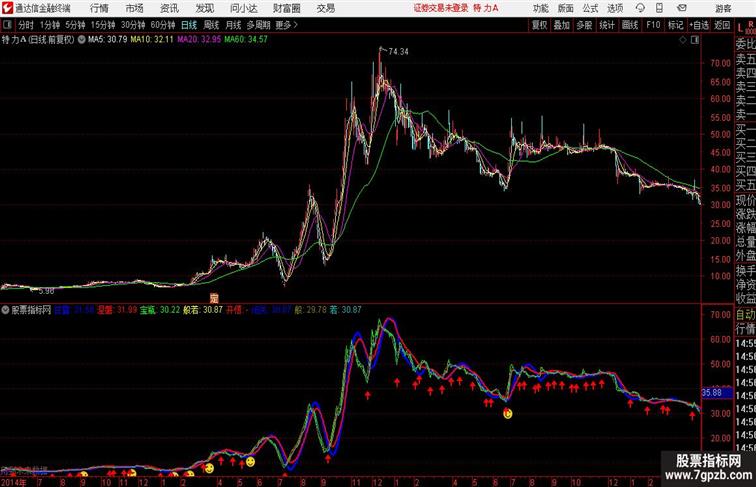Click the 标记 toolbar button
This screenshot has height=487, width=756.
(675, 25)
